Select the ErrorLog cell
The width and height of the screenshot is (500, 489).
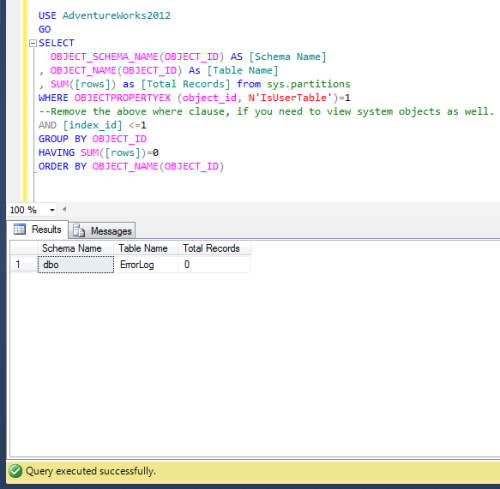146,265
